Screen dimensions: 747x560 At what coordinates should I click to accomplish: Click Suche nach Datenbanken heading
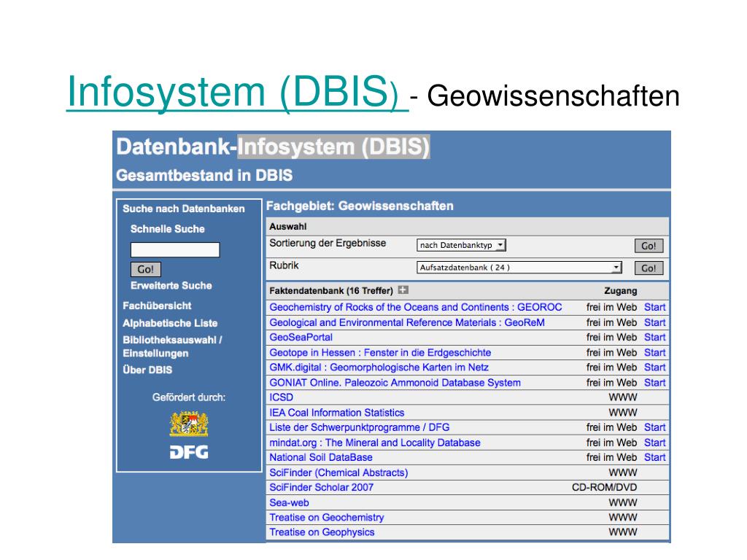[x=183, y=209]
